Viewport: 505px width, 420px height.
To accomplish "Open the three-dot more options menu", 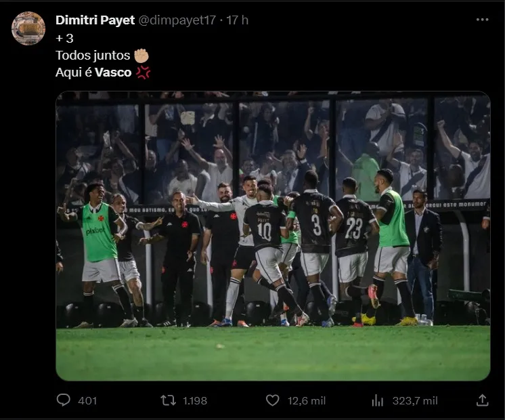I will [x=482, y=20].
